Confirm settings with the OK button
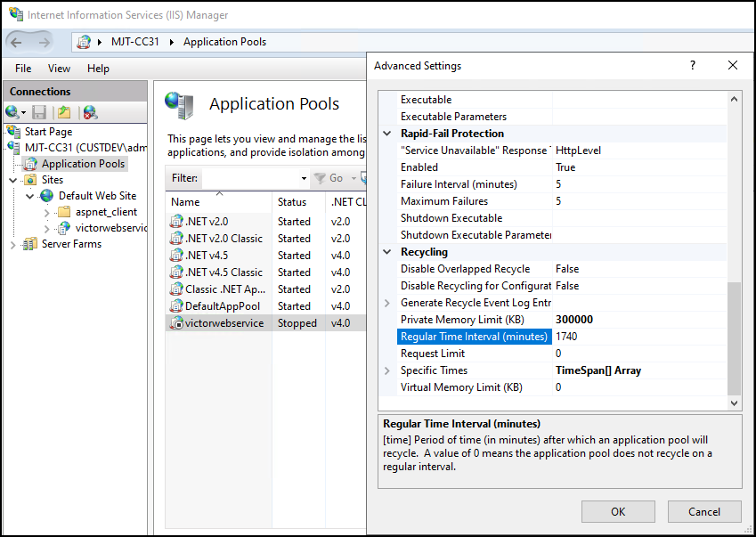The image size is (756, 537). 618,511
